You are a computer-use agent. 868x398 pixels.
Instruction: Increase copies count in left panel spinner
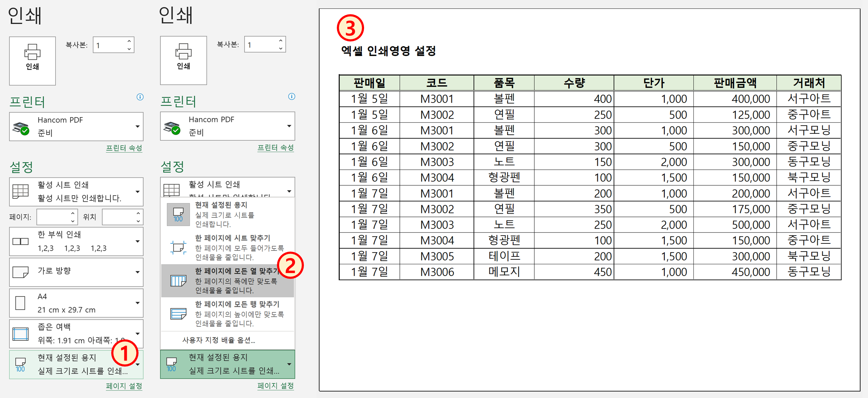129,41
